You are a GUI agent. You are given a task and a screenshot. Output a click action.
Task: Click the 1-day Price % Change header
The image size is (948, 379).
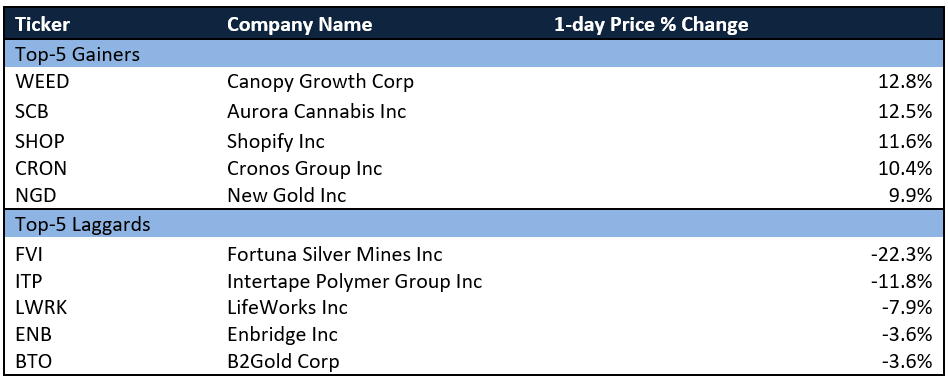(651, 25)
